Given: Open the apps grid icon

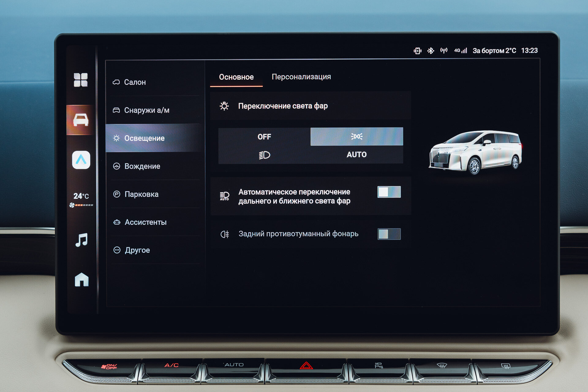Looking at the screenshot, I should (81, 80).
